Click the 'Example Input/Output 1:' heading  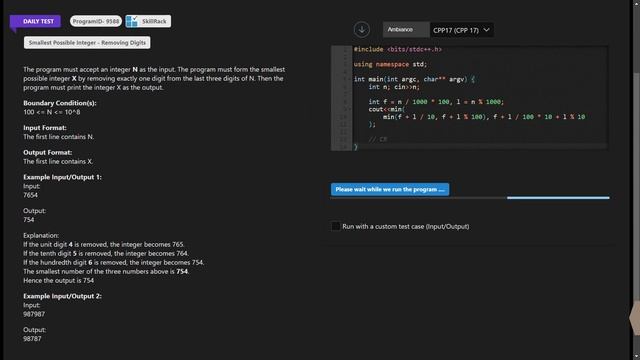(x=62, y=177)
